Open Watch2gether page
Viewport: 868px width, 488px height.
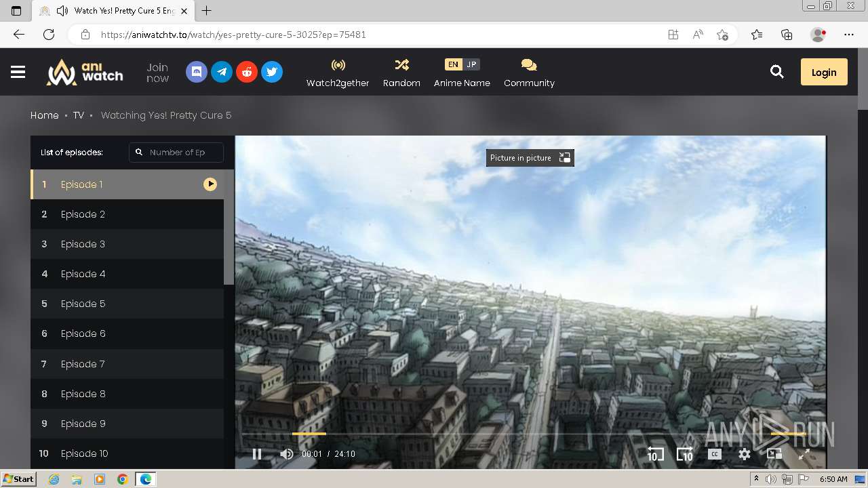(x=338, y=73)
